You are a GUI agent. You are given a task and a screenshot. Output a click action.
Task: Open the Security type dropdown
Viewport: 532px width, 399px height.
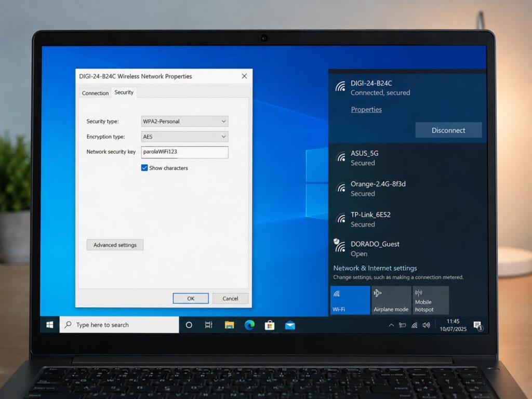[184, 121]
